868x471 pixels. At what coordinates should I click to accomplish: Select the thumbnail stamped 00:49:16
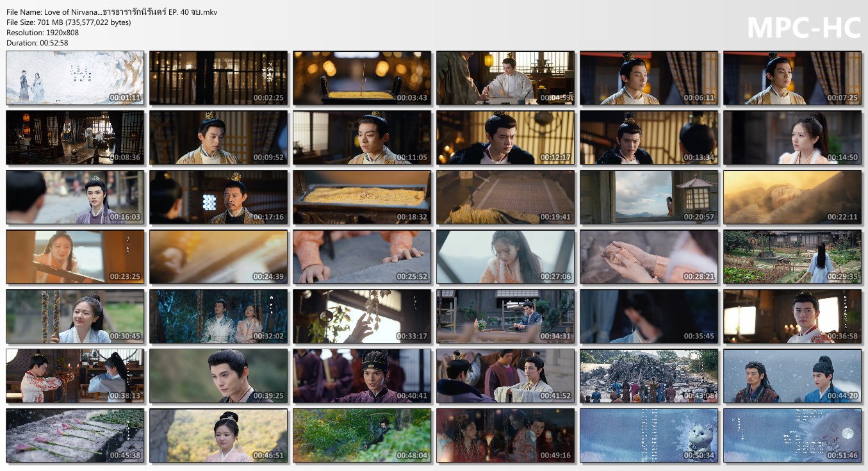click(505, 435)
